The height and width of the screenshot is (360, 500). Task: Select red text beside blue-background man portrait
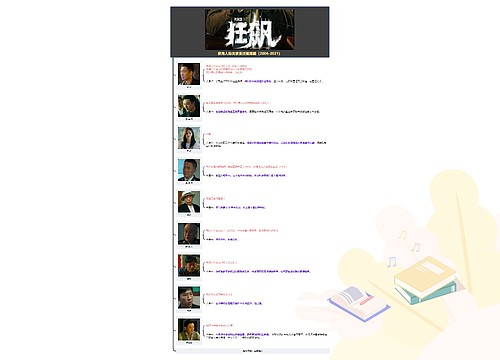click(246, 166)
